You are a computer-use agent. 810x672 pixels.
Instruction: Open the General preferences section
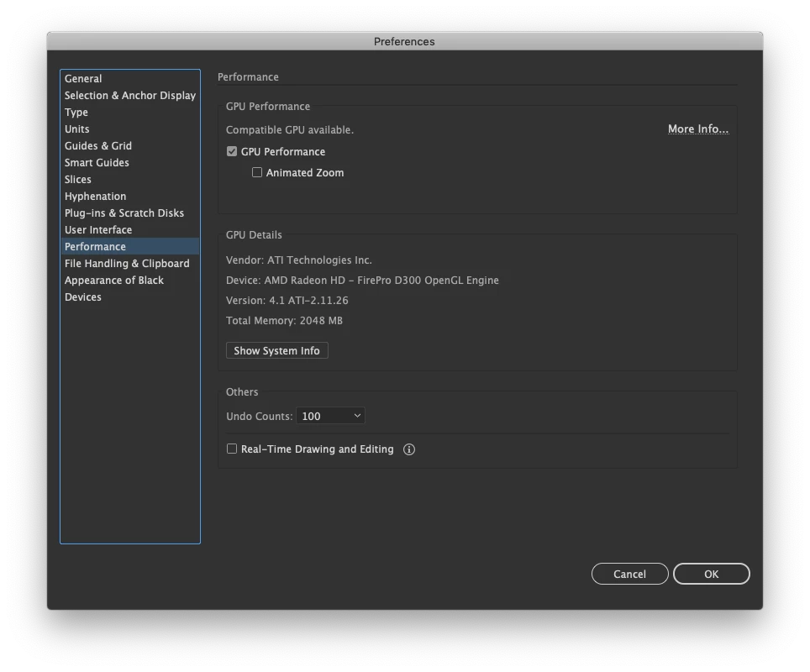(x=130, y=78)
